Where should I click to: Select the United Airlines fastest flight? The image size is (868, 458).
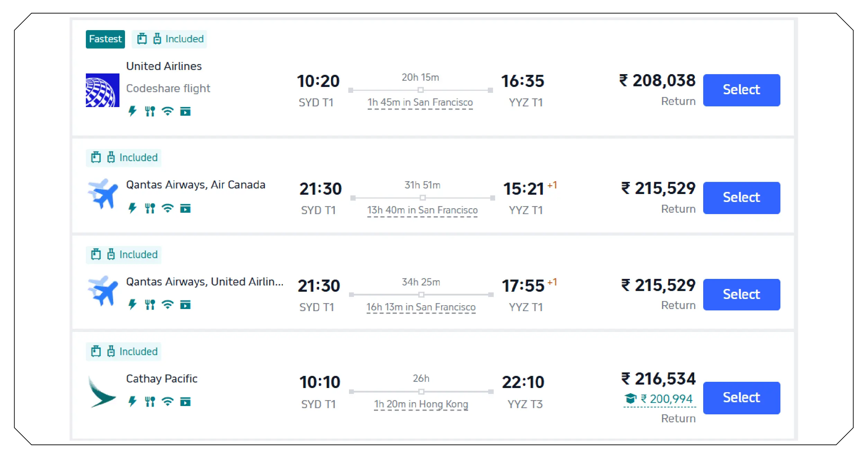[x=741, y=89]
